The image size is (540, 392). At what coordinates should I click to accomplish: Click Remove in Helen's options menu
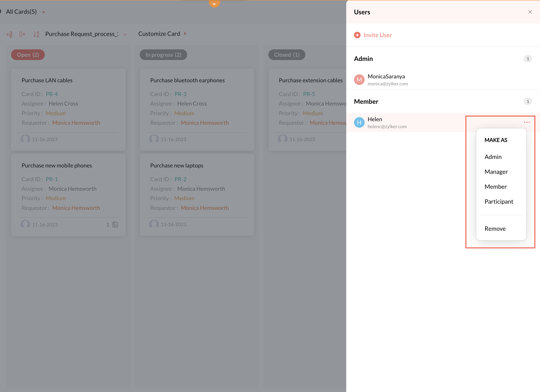point(495,229)
